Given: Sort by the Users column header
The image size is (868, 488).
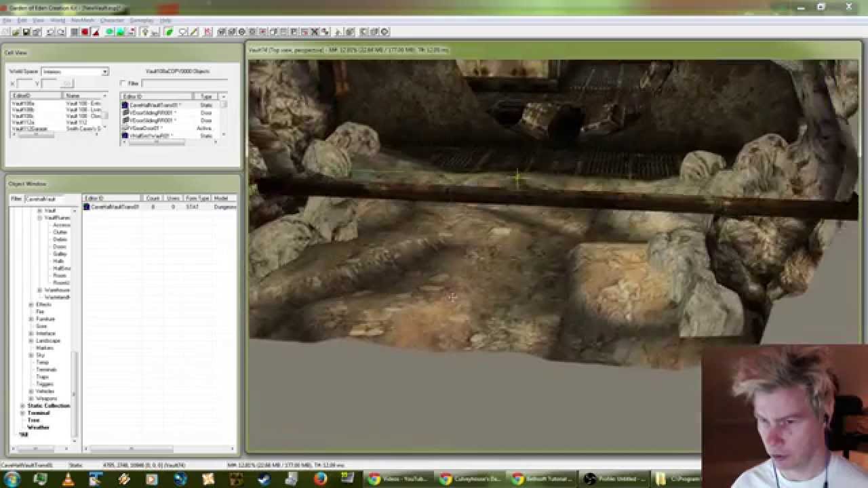Looking at the screenshot, I should tap(173, 198).
